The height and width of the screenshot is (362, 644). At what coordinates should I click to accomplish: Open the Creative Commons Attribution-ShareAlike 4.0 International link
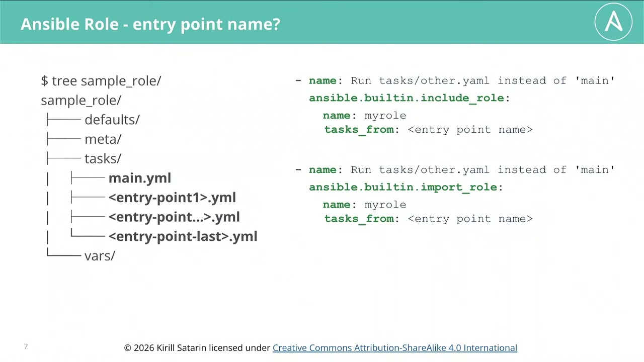(395, 348)
